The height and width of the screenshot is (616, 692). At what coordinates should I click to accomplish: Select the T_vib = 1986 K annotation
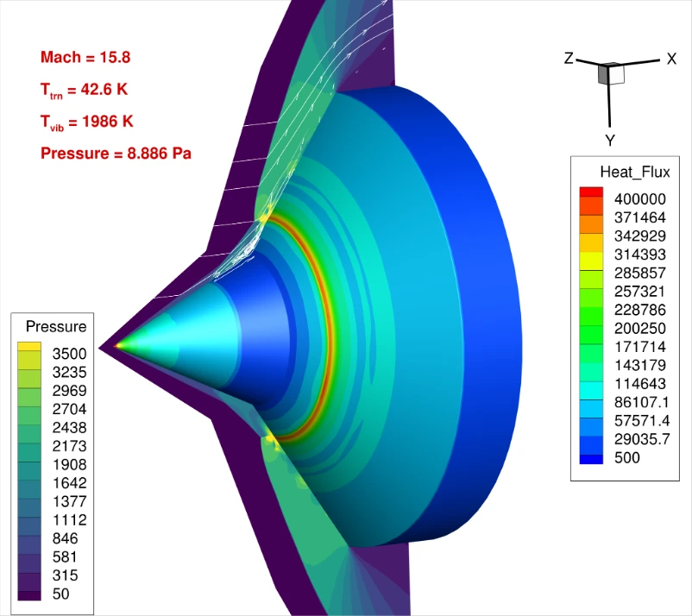(86, 122)
